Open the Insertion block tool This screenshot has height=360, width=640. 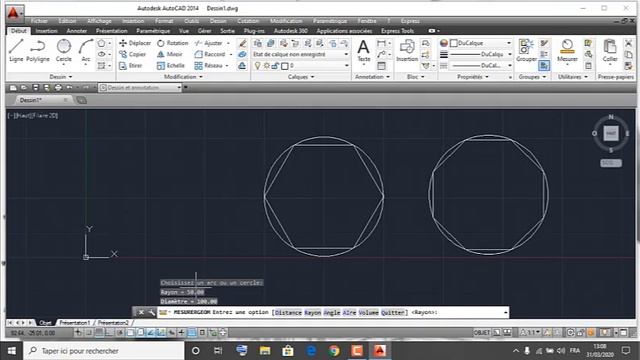pos(407,51)
